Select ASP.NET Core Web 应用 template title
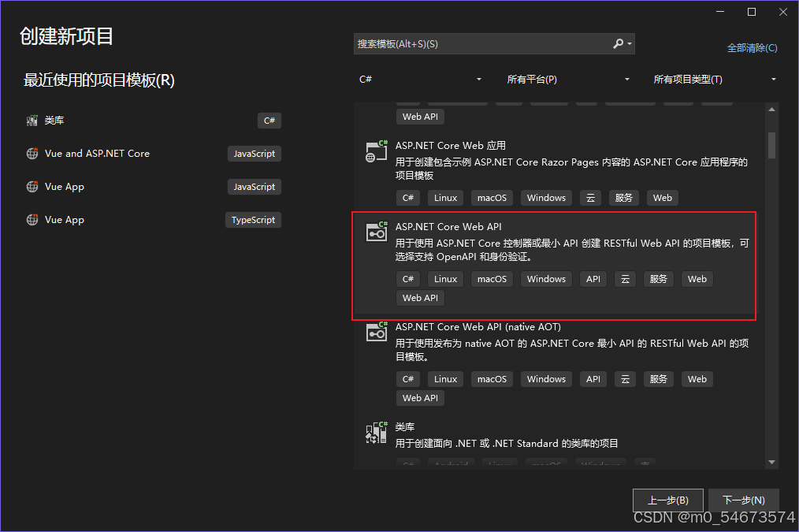The image size is (799, 532). [x=451, y=146]
